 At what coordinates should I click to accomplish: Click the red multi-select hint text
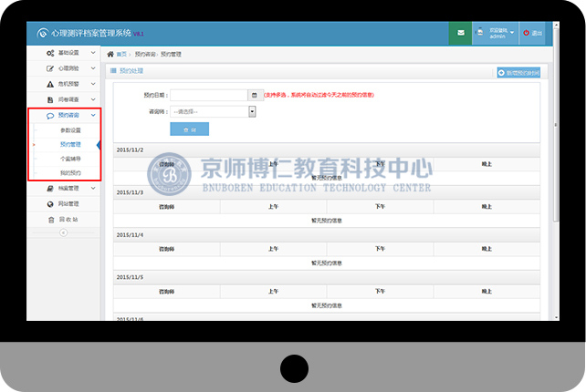click(x=319, y=95)
